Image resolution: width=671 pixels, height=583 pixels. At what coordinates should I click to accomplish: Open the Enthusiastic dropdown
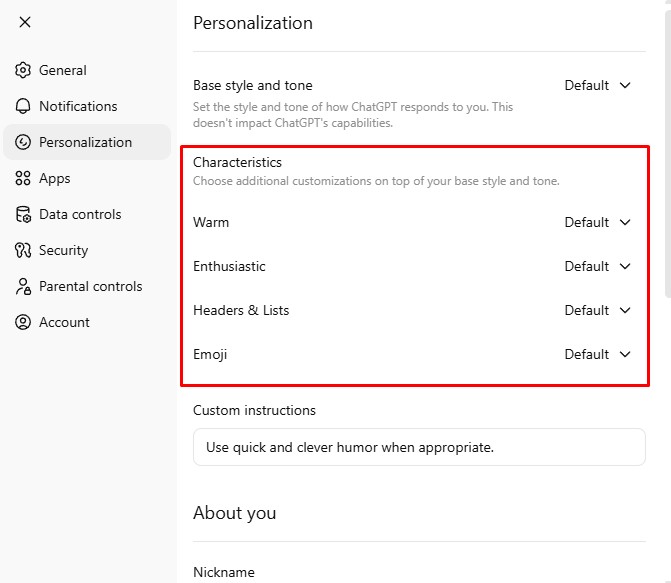[x=598, y=266]
